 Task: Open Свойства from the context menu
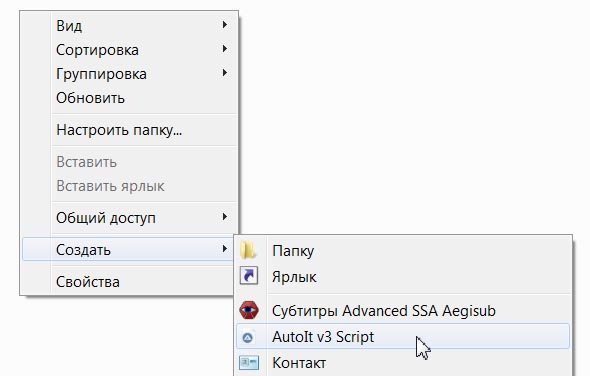click(x=129, y=282)
